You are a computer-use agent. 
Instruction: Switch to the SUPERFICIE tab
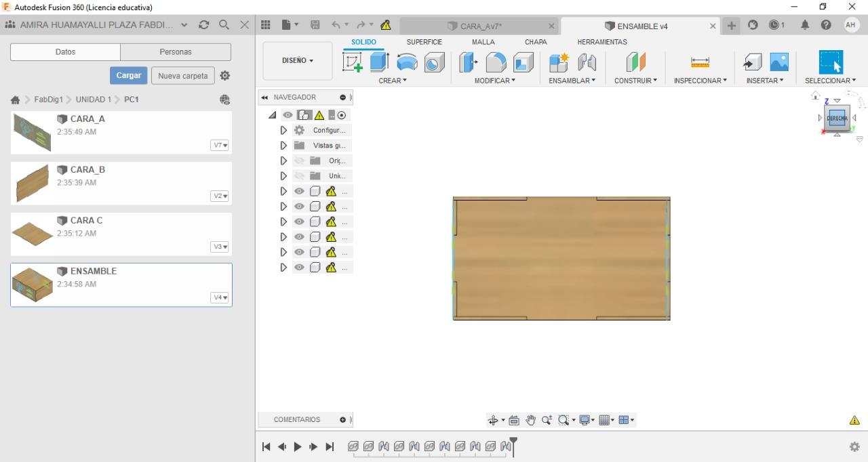[x=424, y=42]
